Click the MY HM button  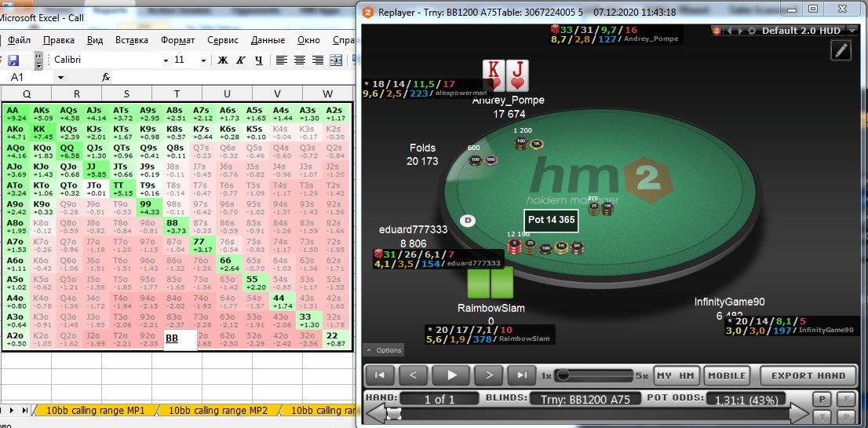pyautogui.click(x=676, y=375)
